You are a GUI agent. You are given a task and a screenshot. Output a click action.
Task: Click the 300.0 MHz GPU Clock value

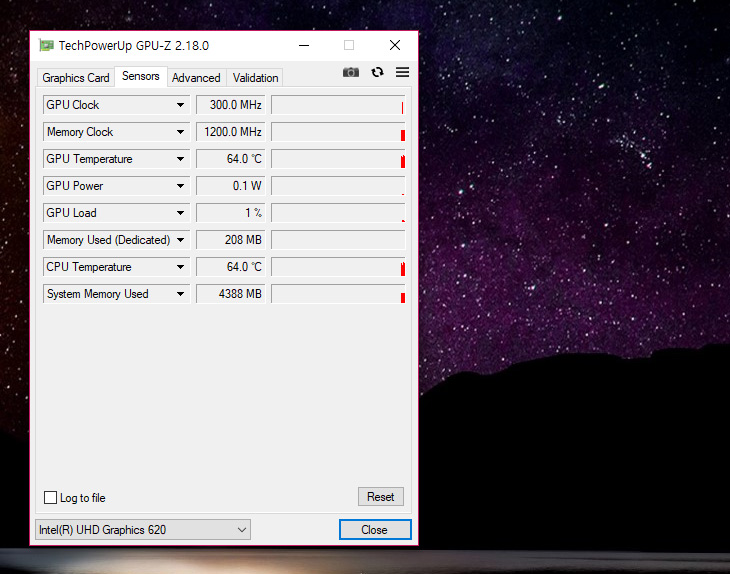point(230,105)
